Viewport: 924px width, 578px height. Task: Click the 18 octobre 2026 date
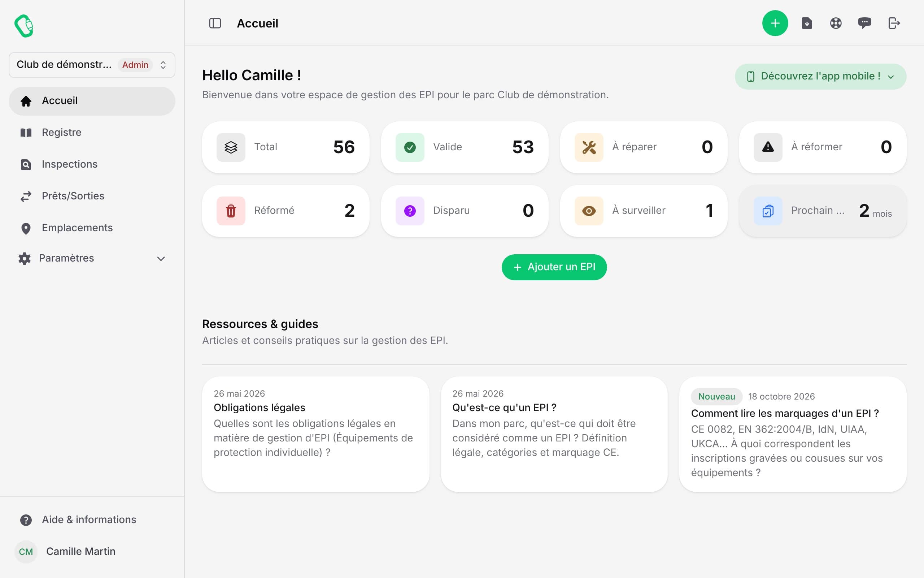[x=781, y=396]
